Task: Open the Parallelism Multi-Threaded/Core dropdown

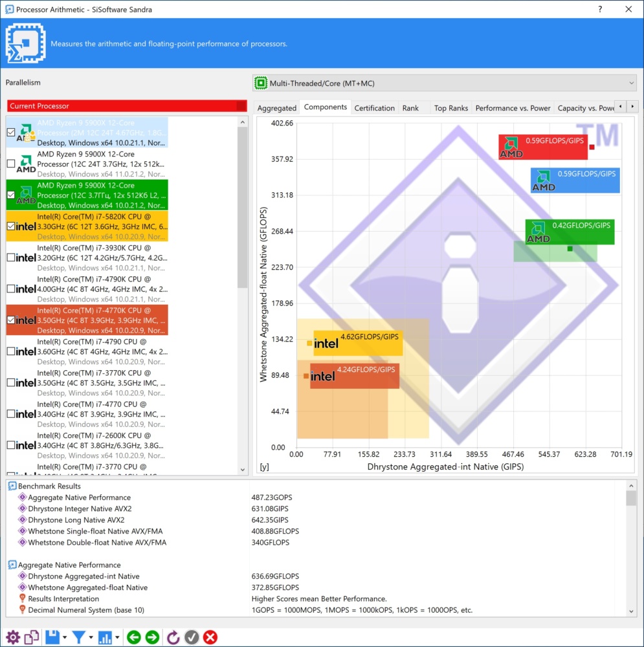Action: pyautogui.click(x=444, y=83)
